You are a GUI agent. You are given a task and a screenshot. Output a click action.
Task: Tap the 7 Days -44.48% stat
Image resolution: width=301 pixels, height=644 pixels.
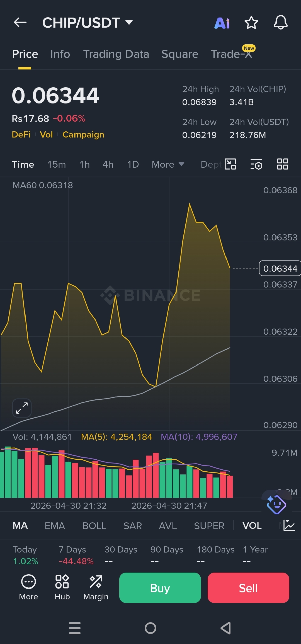(76, 555)
